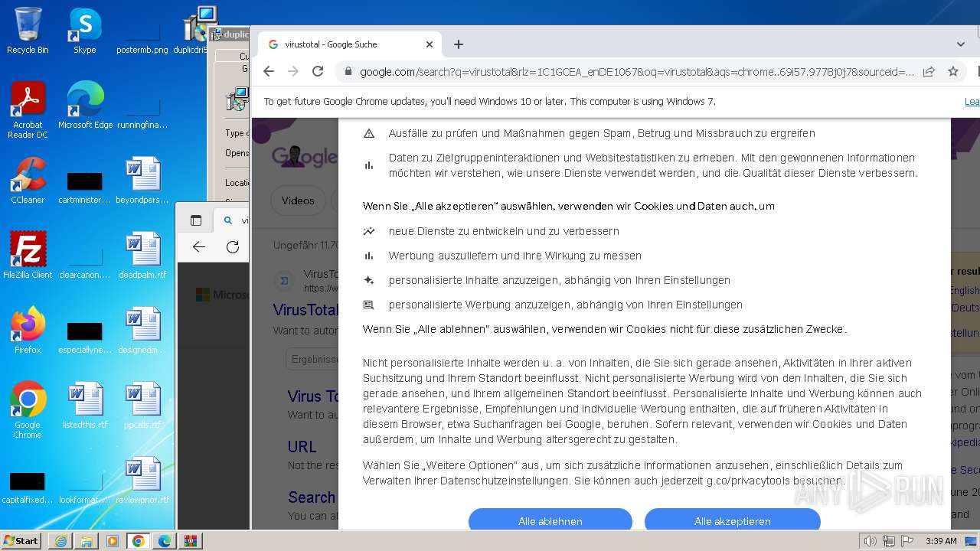Open the Recycle Bin desktop icon
Viewport: 980px width, 551px height.
pos(28,31)
